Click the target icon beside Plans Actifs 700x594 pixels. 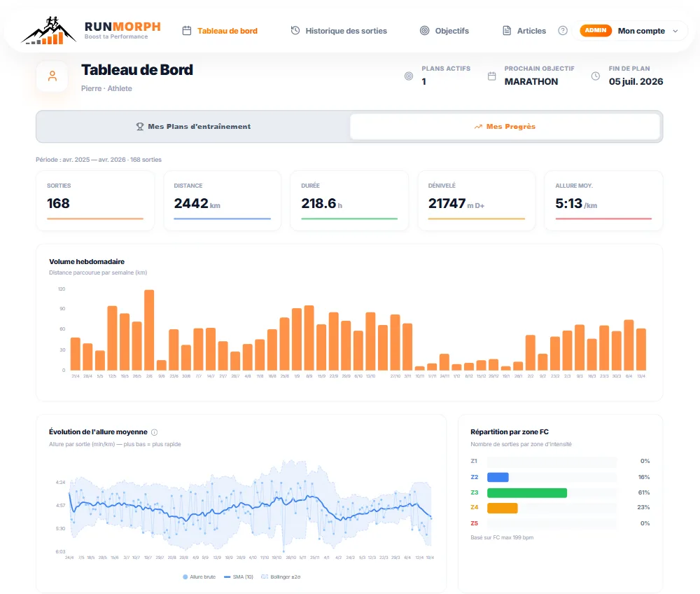(409, 76)
